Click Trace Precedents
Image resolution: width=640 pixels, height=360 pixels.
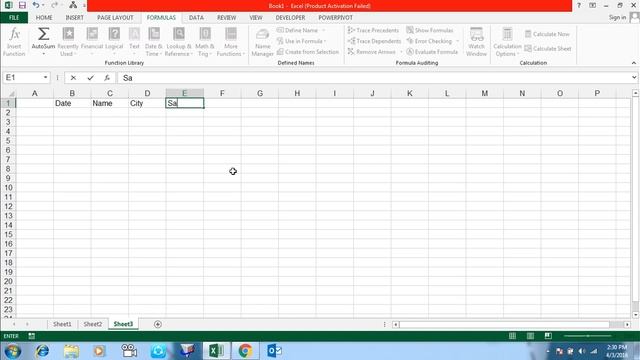pyautogui.click(x=373, y=30)
